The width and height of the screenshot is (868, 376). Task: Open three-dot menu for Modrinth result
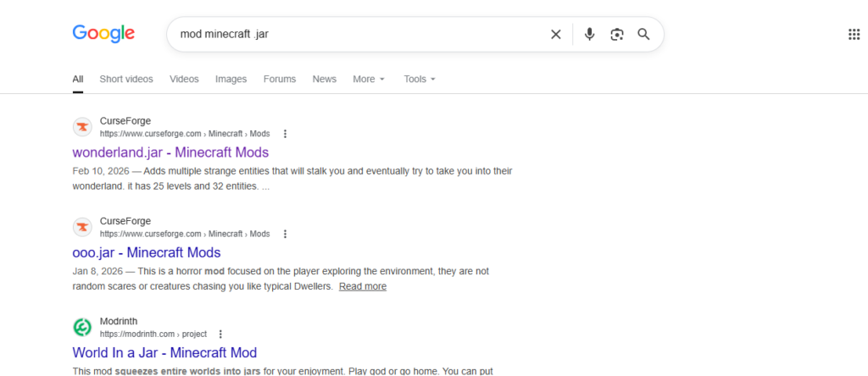[220, 334]
